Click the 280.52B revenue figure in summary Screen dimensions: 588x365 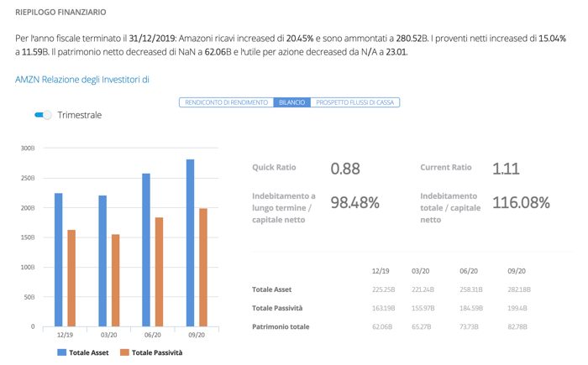(x=412, y=39)
